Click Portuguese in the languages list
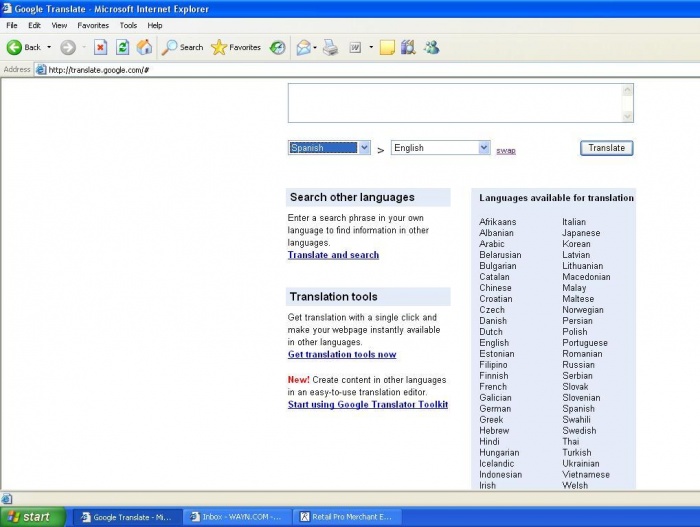The image size is (700, 527). tap(585, 343)
